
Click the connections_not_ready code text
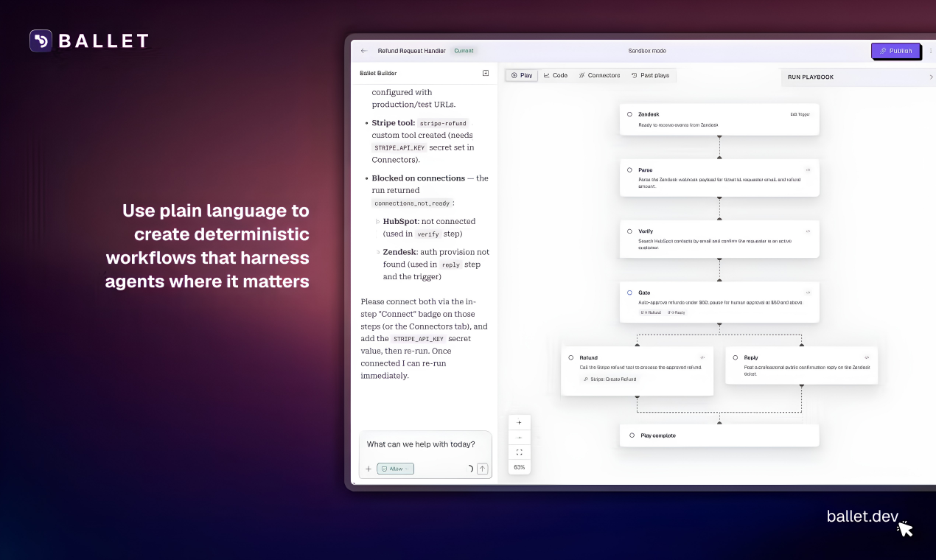coord(412,203)
